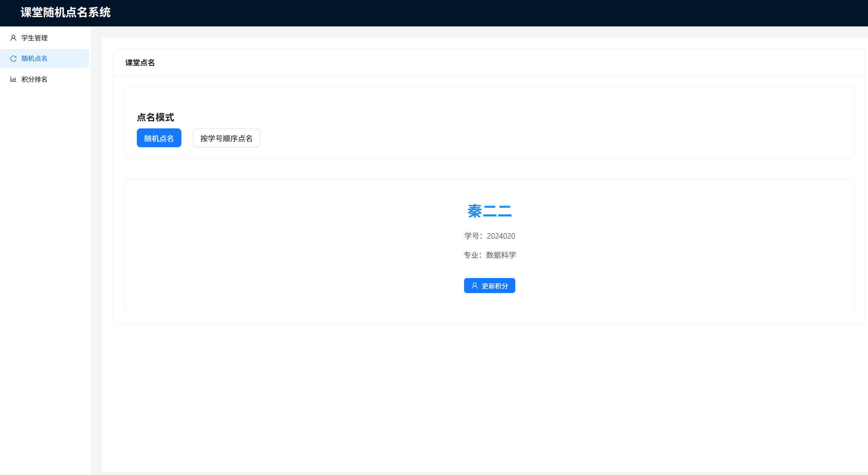This screenshot has height=475, width=868.
Task: Click the 学号 label text
Action: [471, 236]
